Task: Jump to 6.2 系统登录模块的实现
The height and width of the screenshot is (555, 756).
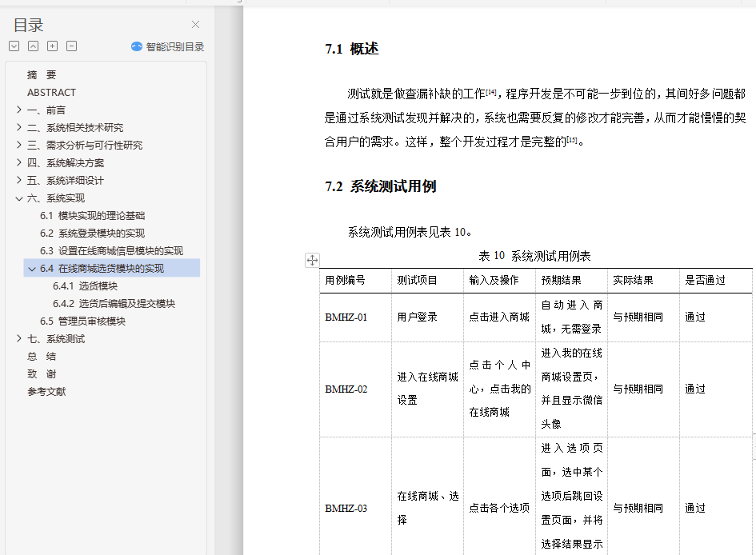Action: coord(93,234)
